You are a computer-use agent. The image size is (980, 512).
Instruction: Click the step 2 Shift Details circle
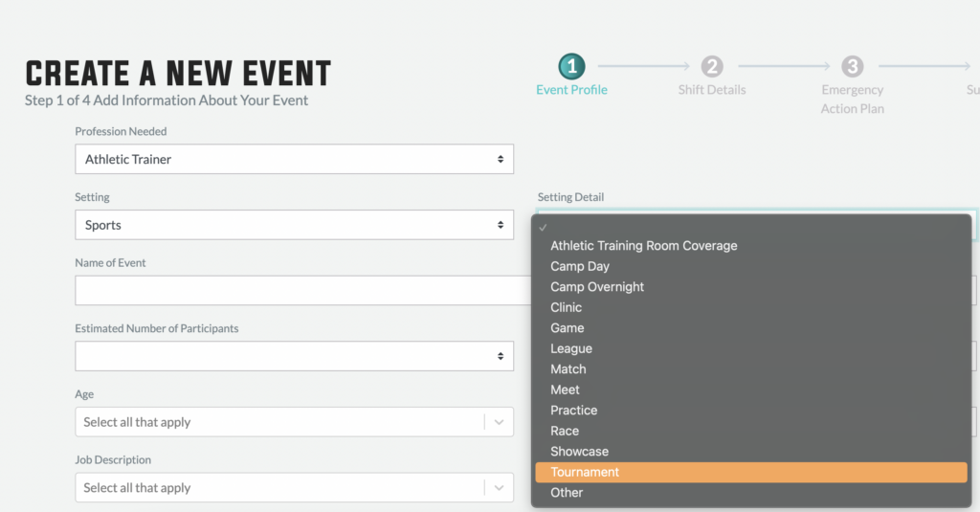[x=711, y=66]
